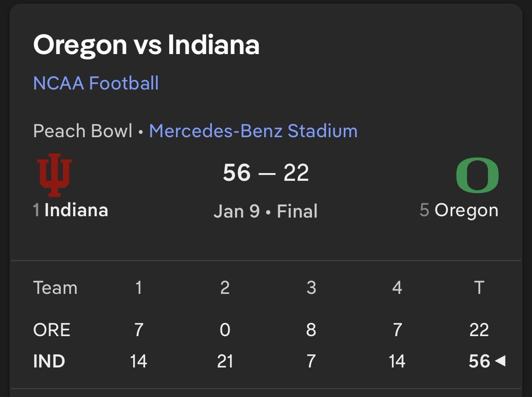
Task: Click the winner arrow beside Indiana's 56 total
Action: coord(500,361)
